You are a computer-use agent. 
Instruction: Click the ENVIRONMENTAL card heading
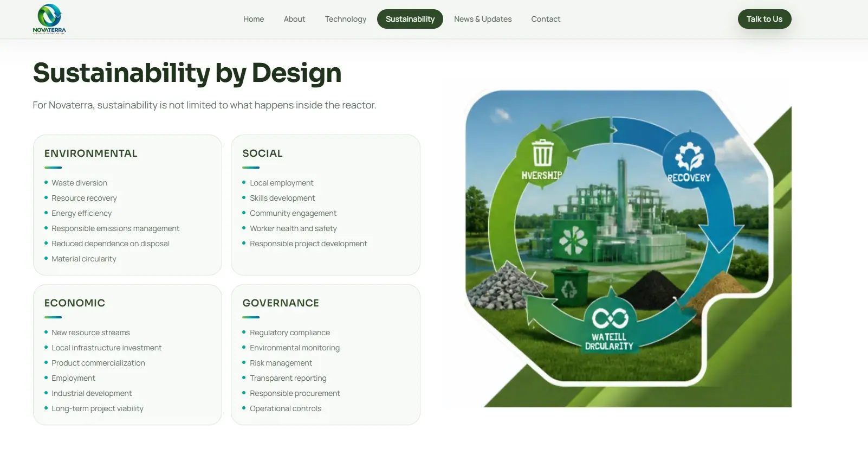(90, 153)
